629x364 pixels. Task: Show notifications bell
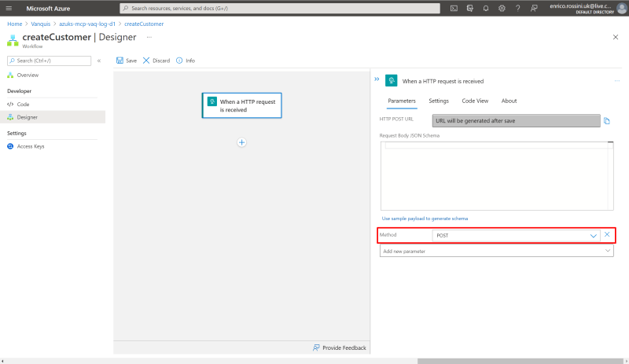(486, 8)
